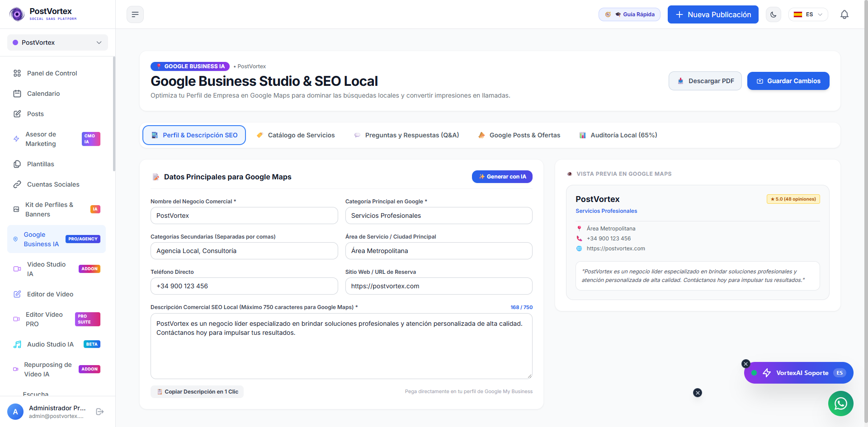Open Kit de Perfiles & Banners
The height and width of the screenshot is (427, 868).
coord(57,209)
